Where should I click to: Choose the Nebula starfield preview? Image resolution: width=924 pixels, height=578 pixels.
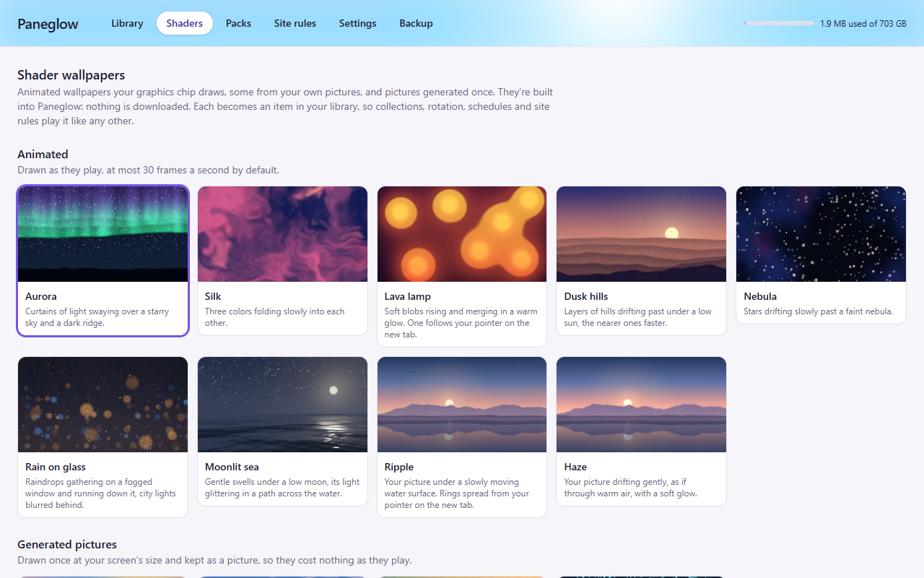(821, 234)
